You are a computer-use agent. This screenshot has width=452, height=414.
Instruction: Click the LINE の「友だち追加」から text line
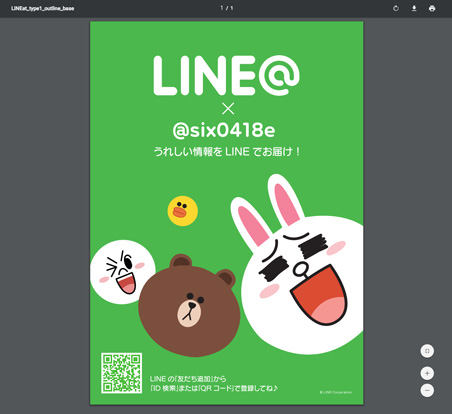point(188,379)
